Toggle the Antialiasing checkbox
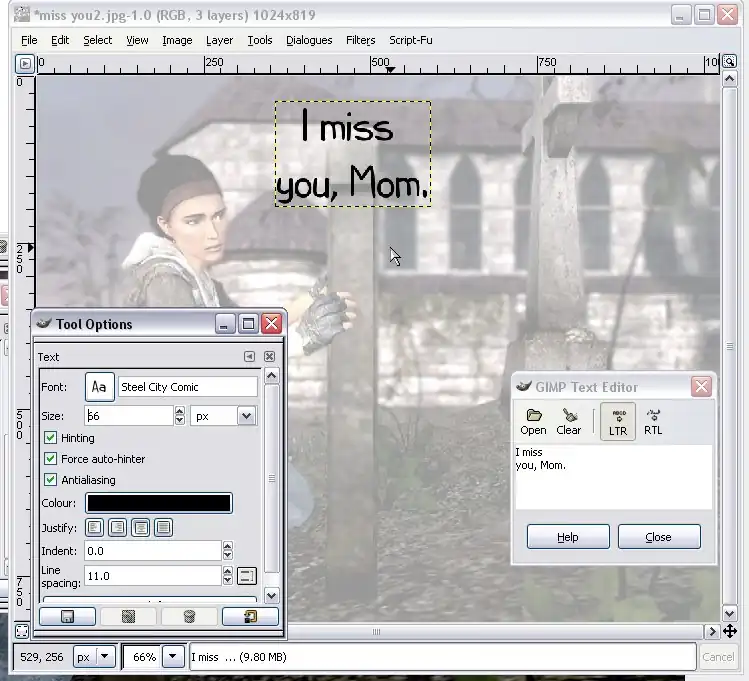749x681 pixels. coord(51,480)
